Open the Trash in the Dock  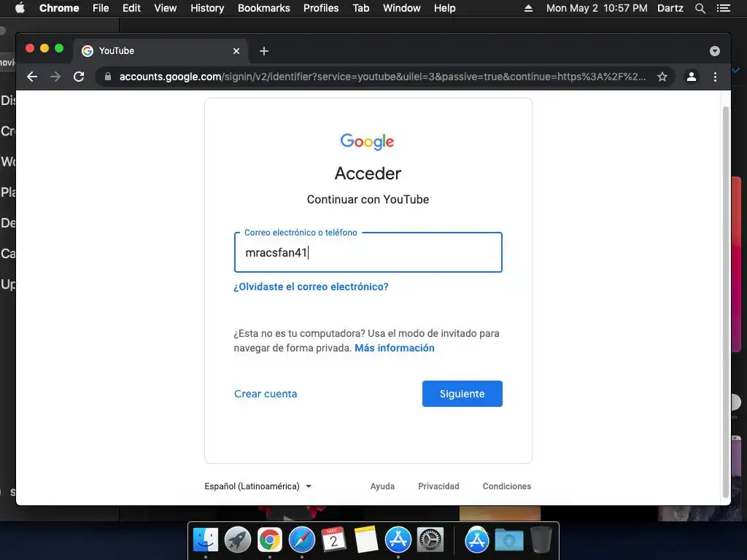pos(541,540)
